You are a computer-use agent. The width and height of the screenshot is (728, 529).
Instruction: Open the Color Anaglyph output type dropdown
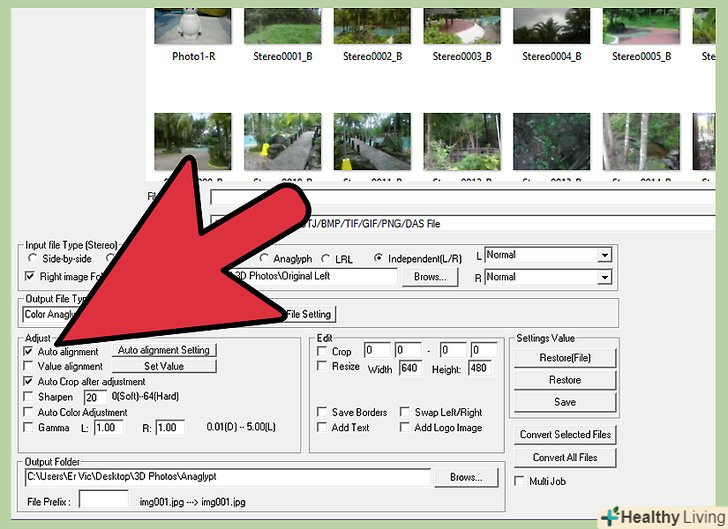[x=51, y=314]
